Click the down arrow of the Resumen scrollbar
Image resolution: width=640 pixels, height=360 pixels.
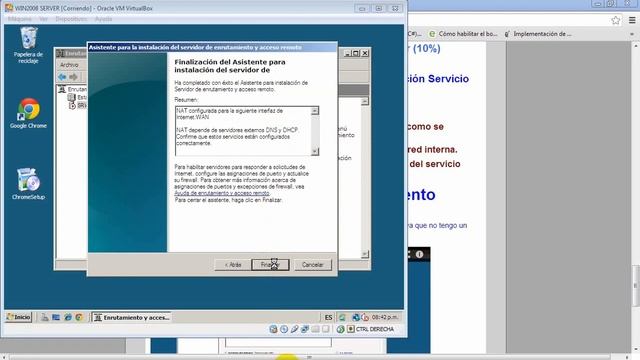click(x=315, y=151)
